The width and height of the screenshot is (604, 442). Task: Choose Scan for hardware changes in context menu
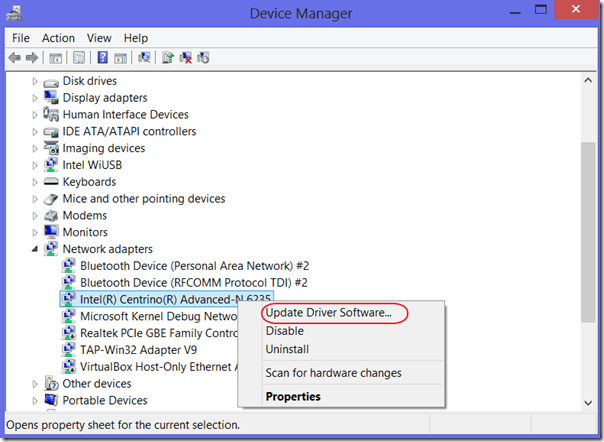tap(334, 373)
